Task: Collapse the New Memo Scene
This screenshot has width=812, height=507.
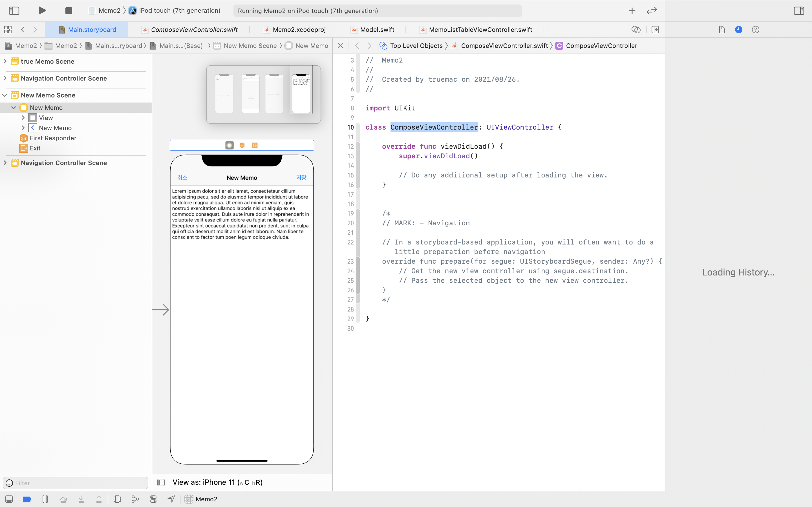Action: (x=5, y=95)
